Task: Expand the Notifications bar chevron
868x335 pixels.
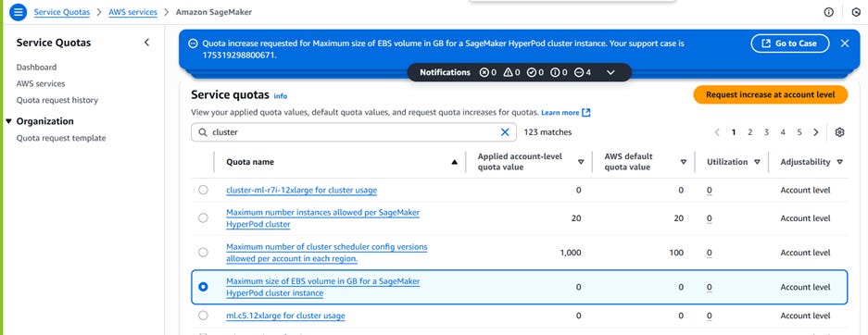Action: tap(610, 72)
